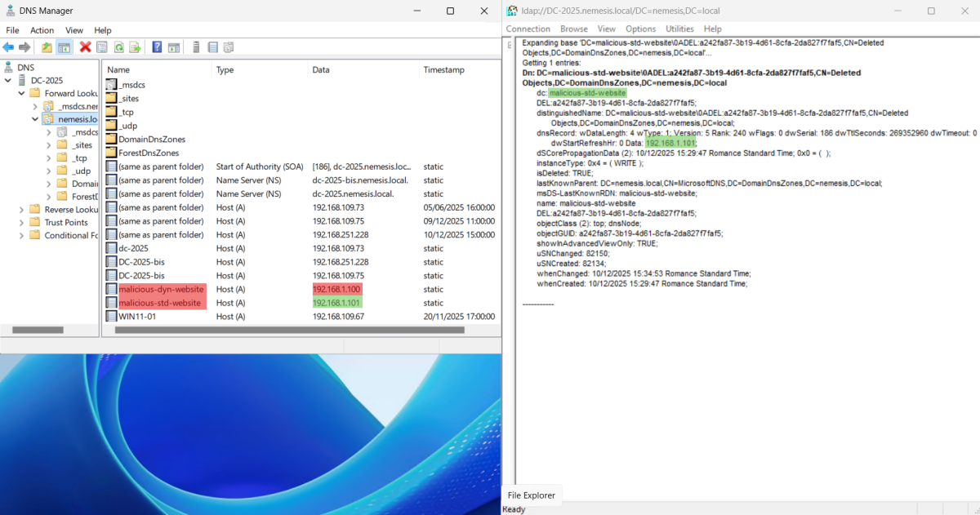This screenshot has height=515, width=980.
Task: Open the Utilities menu in the ldap window
Action: (679, 29)
